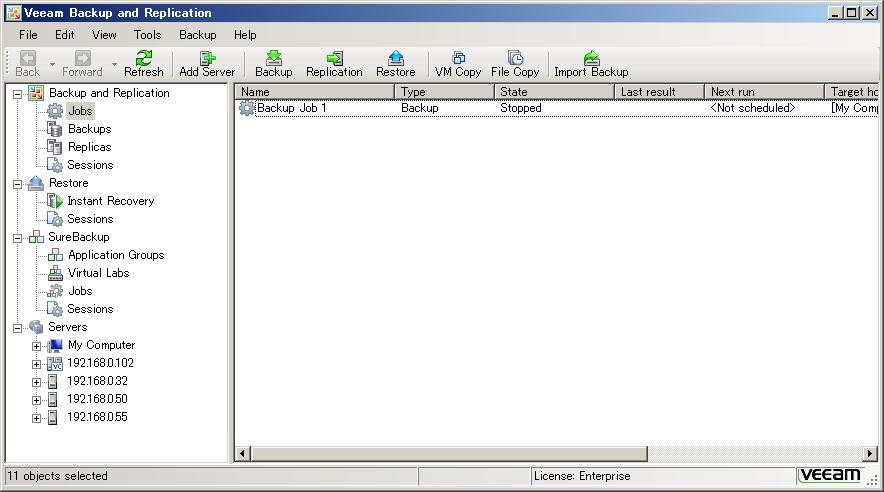This screenshot has height=492, width=884.
Task: Collapse the Backup and Replication tree node
Action: (18, 94)
